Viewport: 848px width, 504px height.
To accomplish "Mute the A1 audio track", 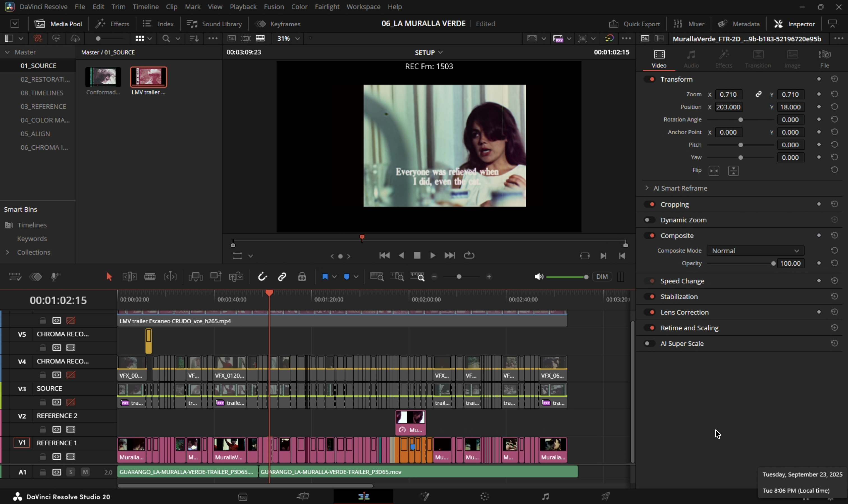I will (85, 472).
